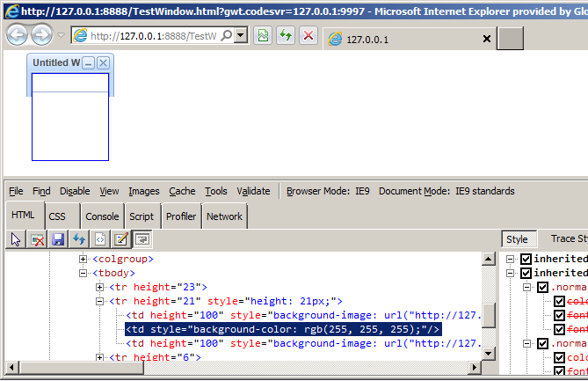
Task: Click the refresh DOM tree icon
Action: tap(79, 239)
